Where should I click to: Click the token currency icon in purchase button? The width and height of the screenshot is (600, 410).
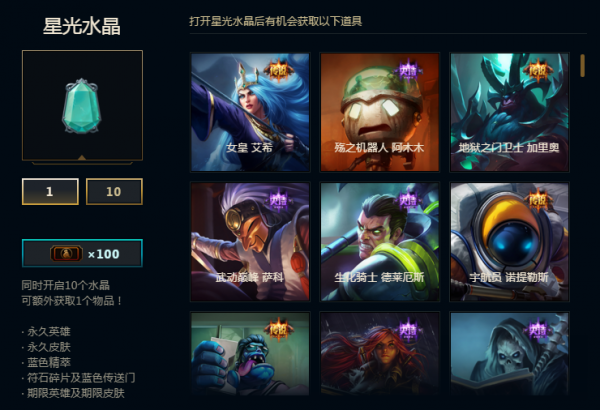[66, 253]
